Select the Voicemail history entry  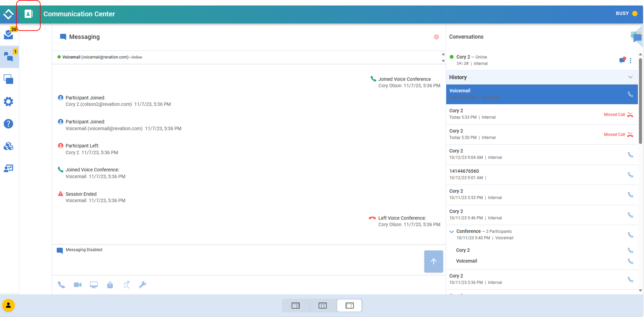pos(535,94)
